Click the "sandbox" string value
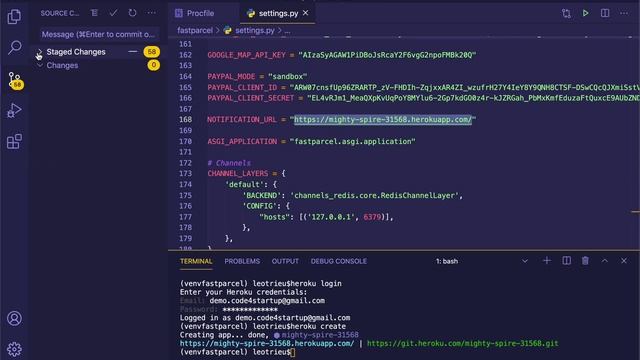640x360 pixels. pos(288,76)
